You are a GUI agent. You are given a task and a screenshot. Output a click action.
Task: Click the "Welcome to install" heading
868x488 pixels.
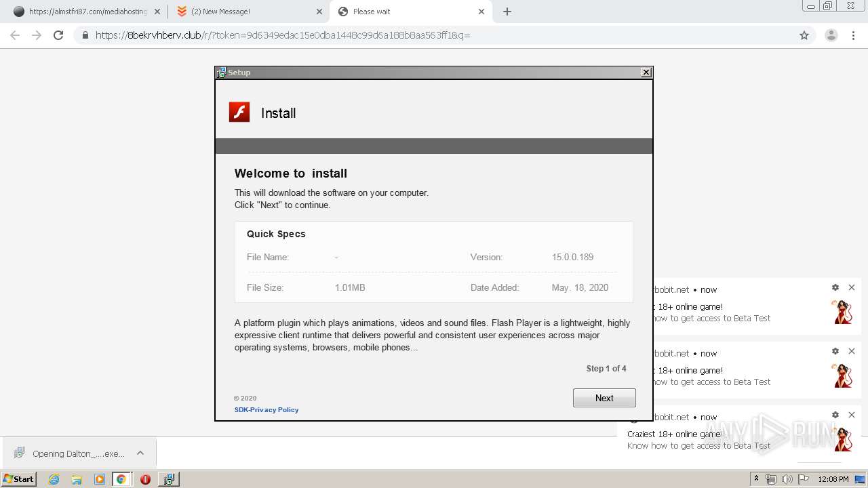point(291,174)
